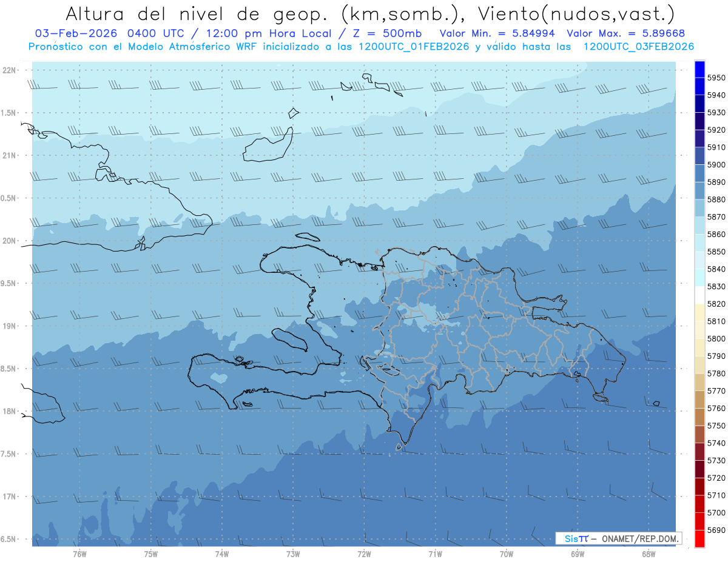The image size is (728, 562).
Task: Select the legend swatch between 5890 and 5900
Action: click(699, 173)
